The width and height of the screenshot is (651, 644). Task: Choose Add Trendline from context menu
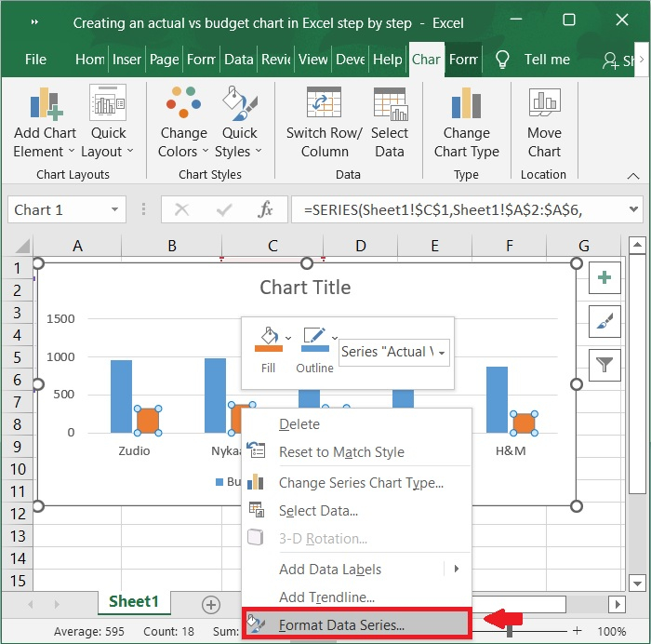[356, 597]
